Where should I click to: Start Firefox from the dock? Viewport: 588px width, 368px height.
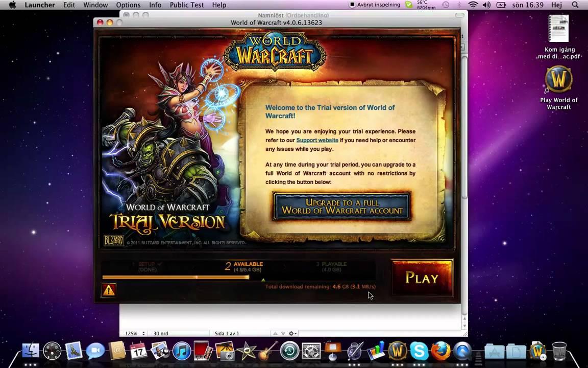440,351
